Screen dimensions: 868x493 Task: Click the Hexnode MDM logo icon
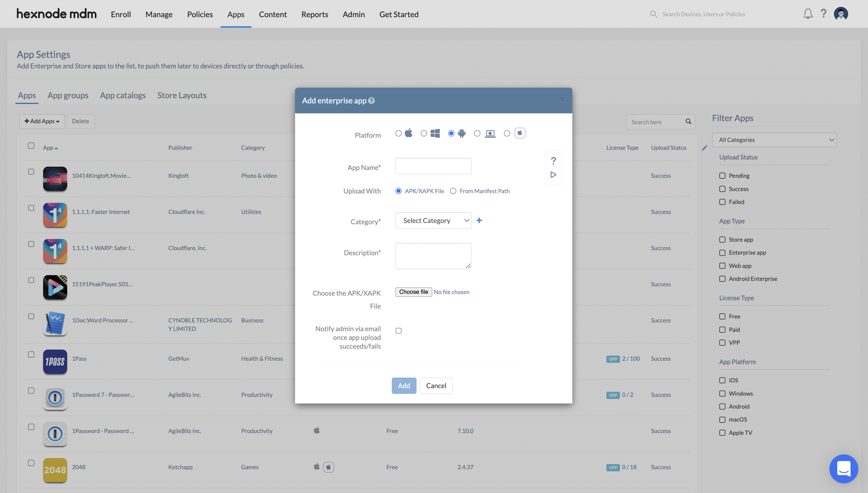click(57, 14)
